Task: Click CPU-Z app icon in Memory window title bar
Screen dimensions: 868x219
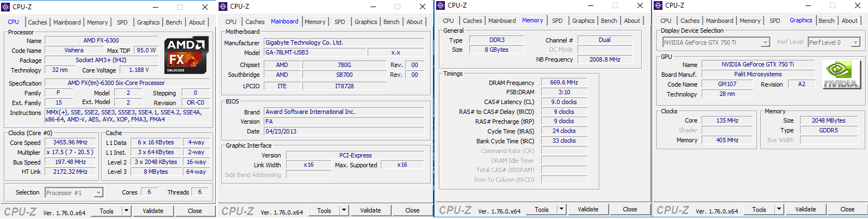Action: coord(441,5)
